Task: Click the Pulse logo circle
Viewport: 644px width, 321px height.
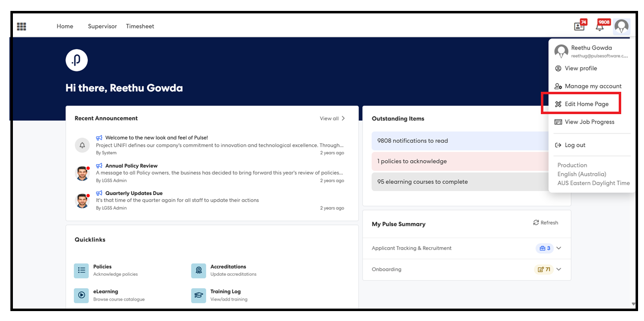Action: (77, 60)
